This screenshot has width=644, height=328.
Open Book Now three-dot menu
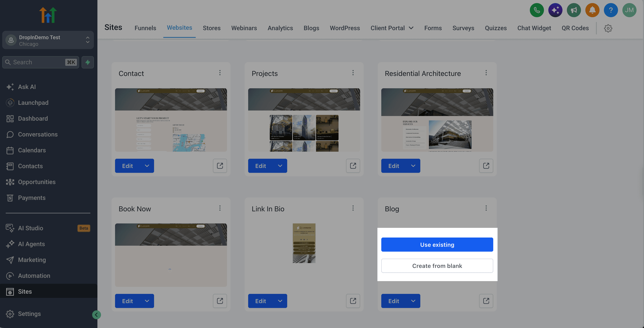point(220,208)
